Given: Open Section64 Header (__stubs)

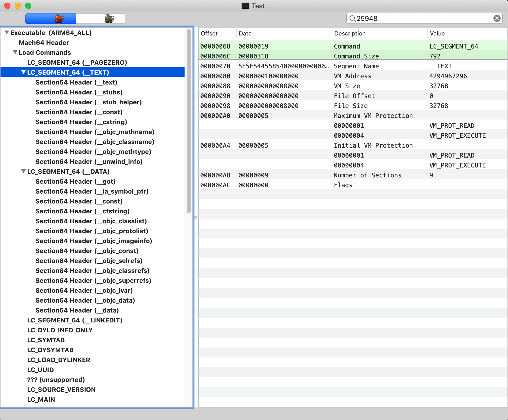Looking at the screenshot, I should point(79,92).
